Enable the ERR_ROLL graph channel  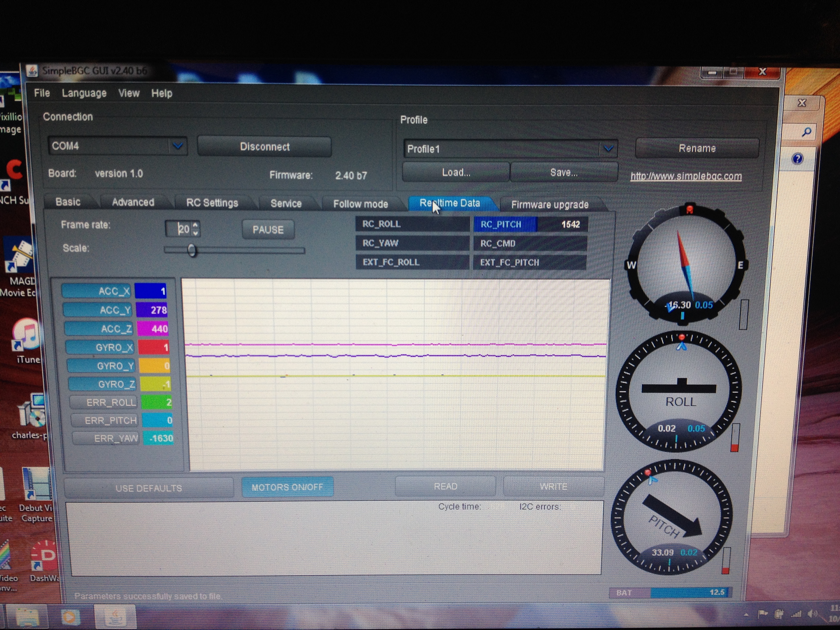point(104,402)
